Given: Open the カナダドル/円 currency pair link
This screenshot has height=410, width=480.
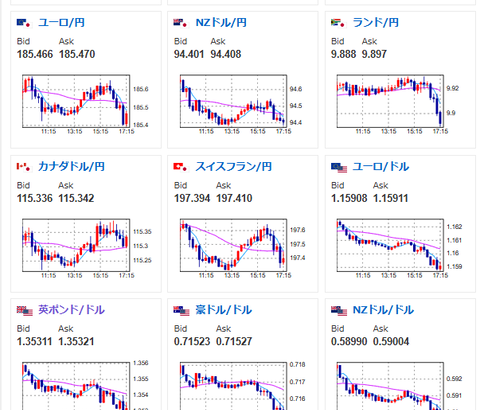Looking at the screenshot, I should 71,166.
